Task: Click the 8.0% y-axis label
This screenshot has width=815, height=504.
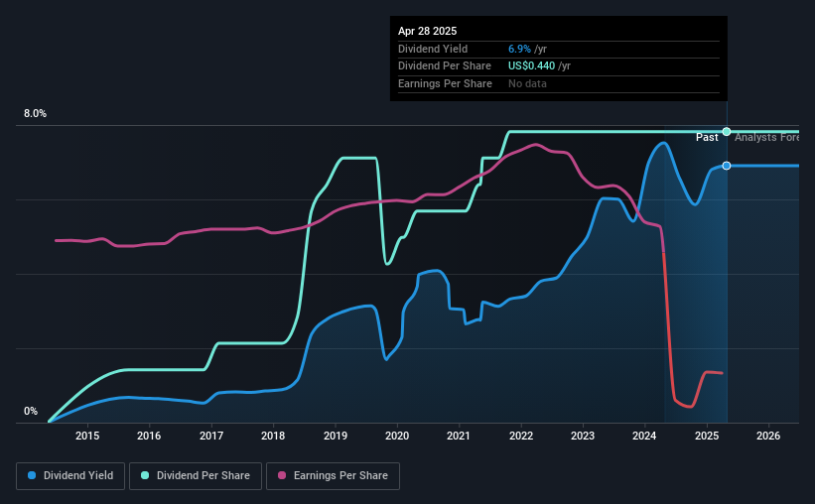Action: [x=35, y=114]
